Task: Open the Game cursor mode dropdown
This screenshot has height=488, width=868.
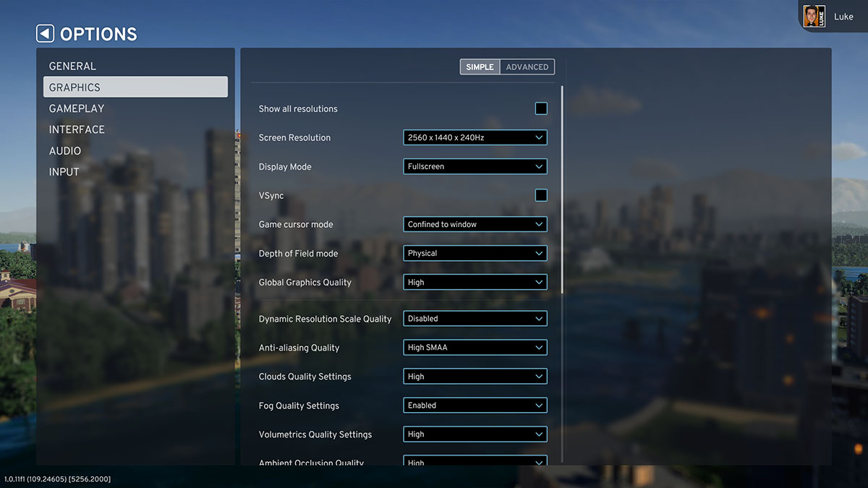Action: [475, 224]
